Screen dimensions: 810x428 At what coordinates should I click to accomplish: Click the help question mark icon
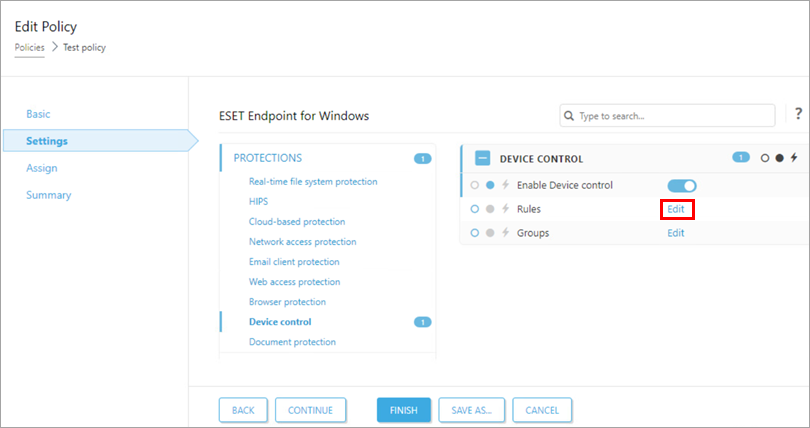pyautogui.click(x=798, y=114)
